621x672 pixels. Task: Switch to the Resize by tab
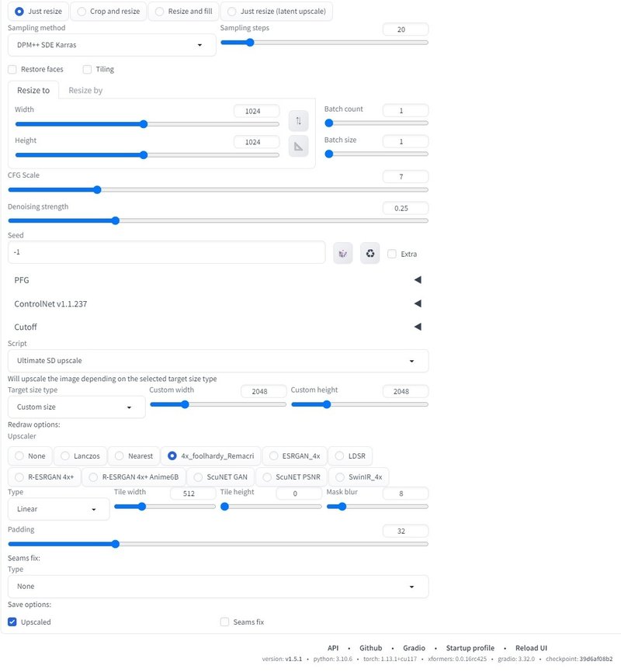(85, 90)
